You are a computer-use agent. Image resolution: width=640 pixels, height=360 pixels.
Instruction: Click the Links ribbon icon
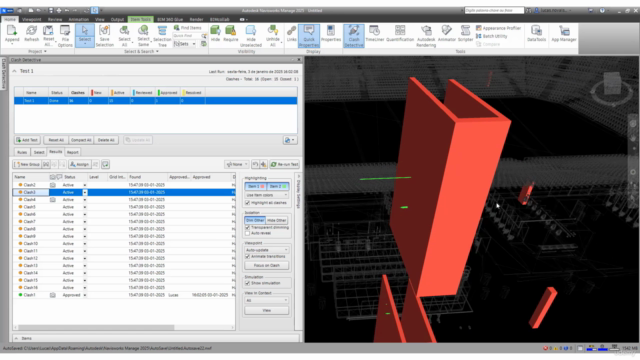pyautogui.click(x=291, y=33)
